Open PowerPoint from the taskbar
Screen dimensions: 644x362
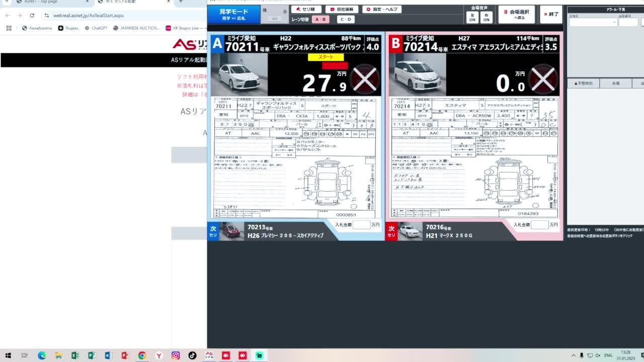(125, 355)
